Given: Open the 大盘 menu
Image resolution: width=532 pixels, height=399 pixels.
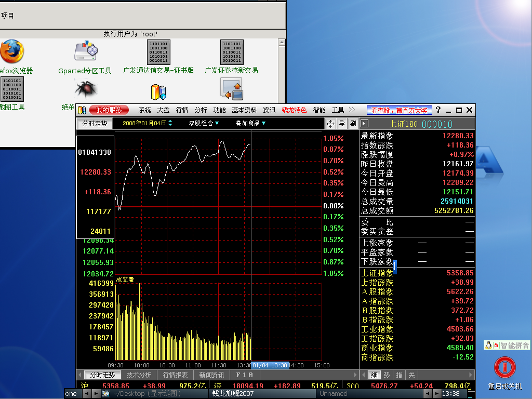Looking at the screenshot, I should pos(163,110).
